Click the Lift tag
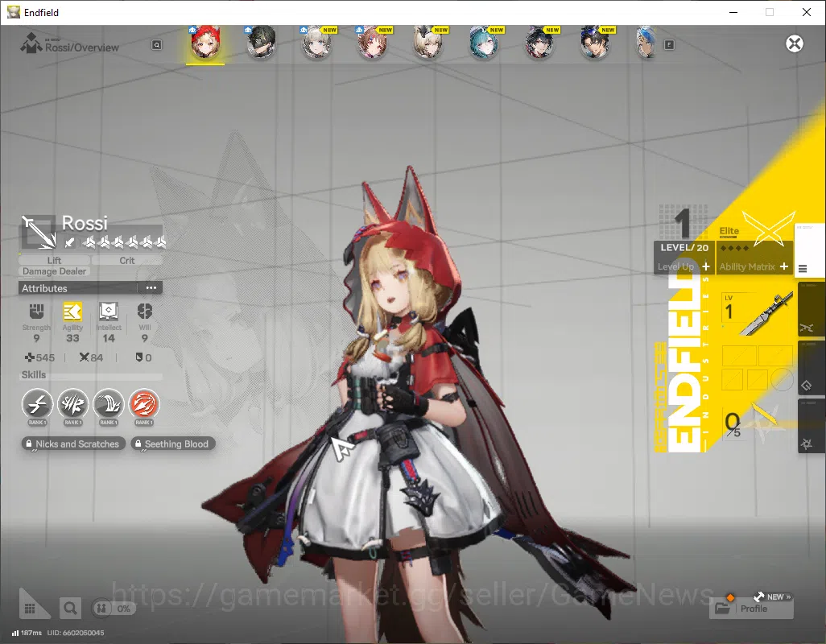The height and width of the screenshot is (644, 826). pyautogui.click(x=54, y=260)
